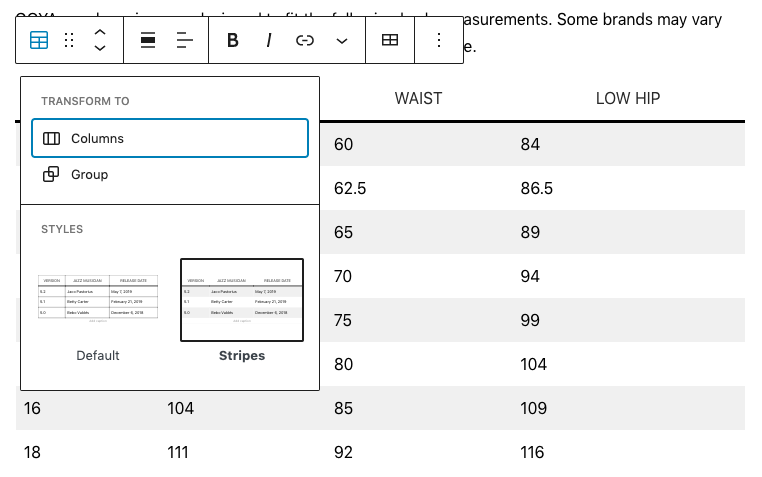Select the Stripes table style preview
The width and height of the screenshot is (762, 477).
click(242, 300)
